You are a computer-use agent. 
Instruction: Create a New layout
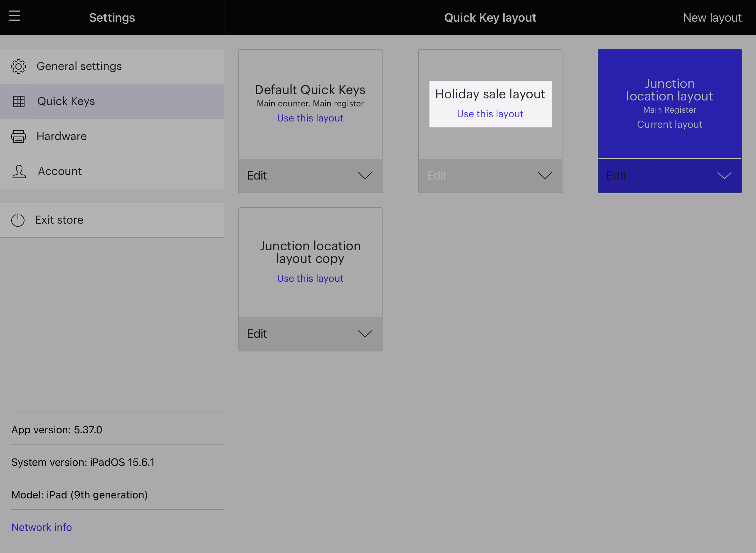[712, 17]
